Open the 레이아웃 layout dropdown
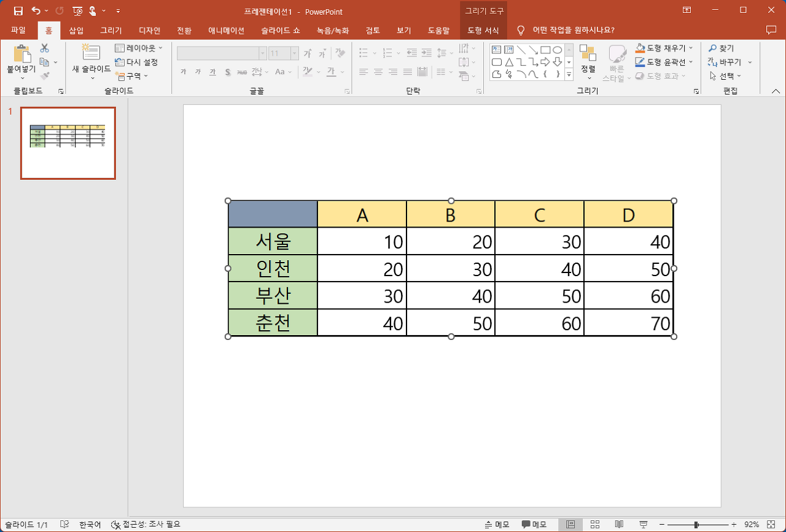786x532 pixels. click(139, 48)
